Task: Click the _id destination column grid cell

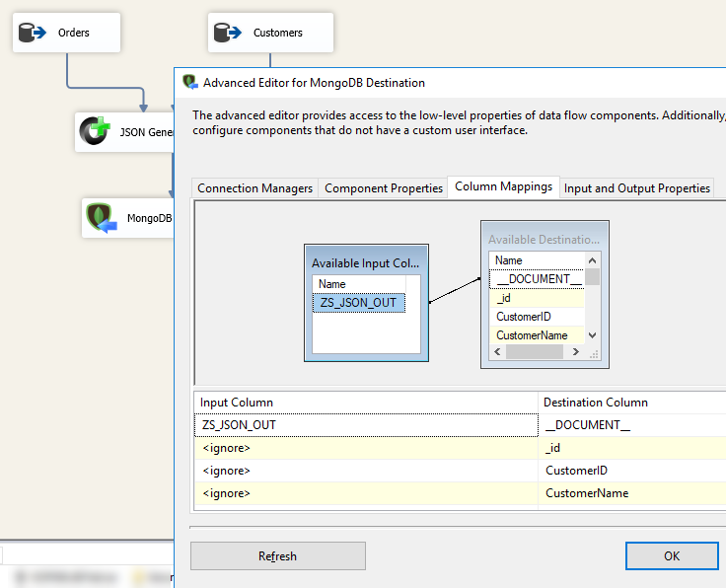Action: [x=632, y=448]
